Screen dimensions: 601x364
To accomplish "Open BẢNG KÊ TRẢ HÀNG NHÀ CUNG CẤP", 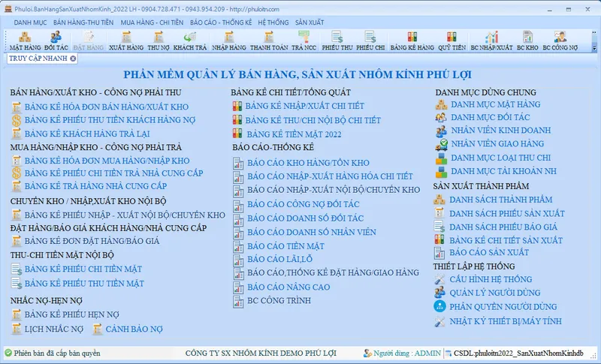I will click(96, 186).
